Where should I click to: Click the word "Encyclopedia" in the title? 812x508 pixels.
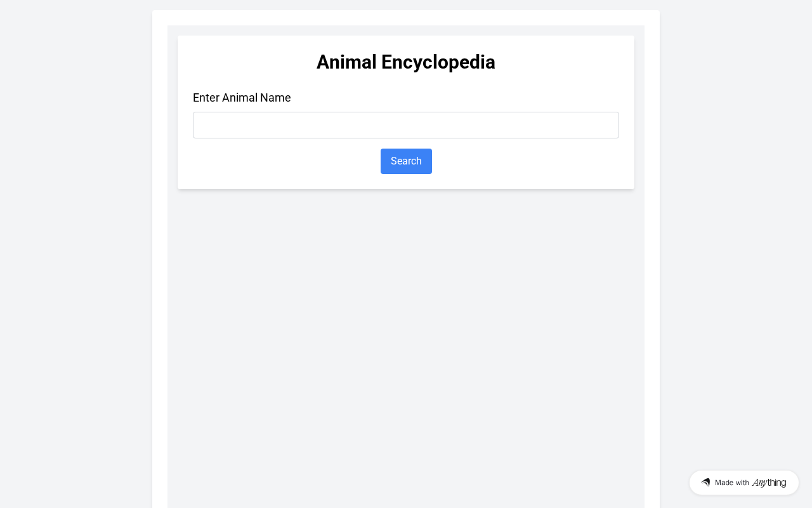[438, 62]
